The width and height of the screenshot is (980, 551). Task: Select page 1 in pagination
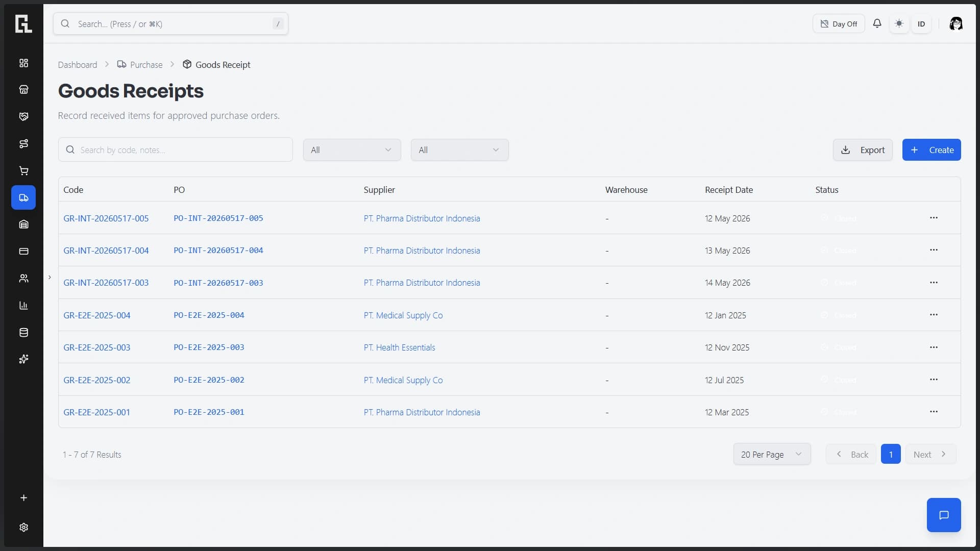pyautogui.click(x=891, y=454)
